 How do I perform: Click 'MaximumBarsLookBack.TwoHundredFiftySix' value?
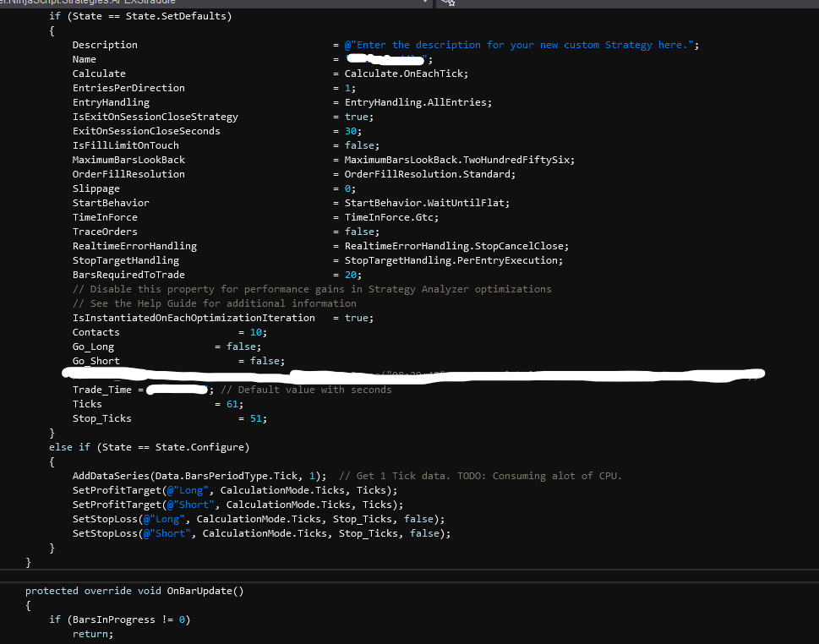456,160
